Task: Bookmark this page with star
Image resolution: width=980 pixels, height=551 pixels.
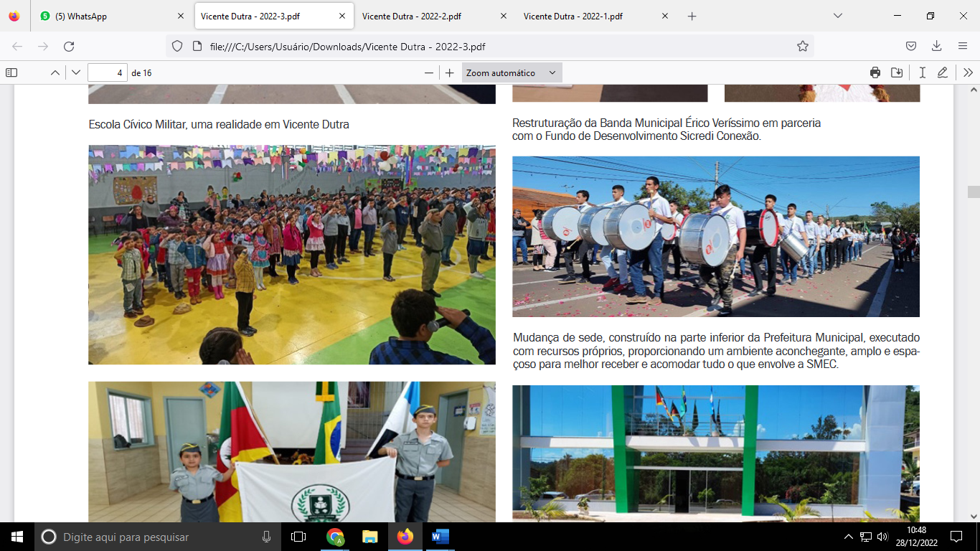Action: 802,46
